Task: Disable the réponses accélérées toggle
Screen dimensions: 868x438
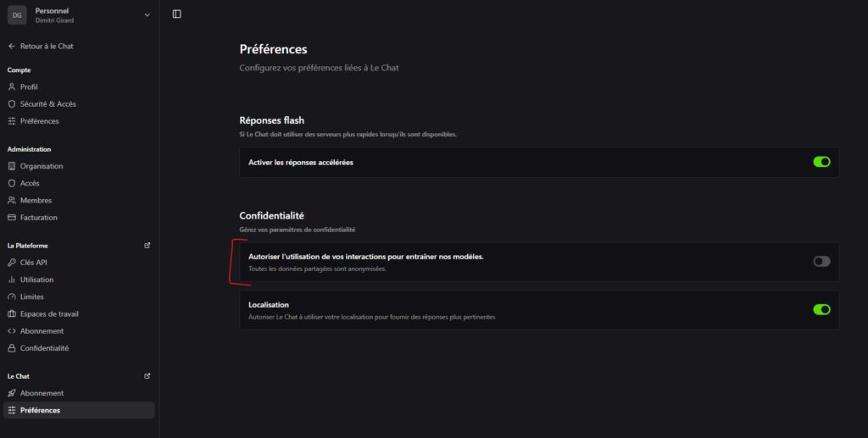Action: point(821,162)
